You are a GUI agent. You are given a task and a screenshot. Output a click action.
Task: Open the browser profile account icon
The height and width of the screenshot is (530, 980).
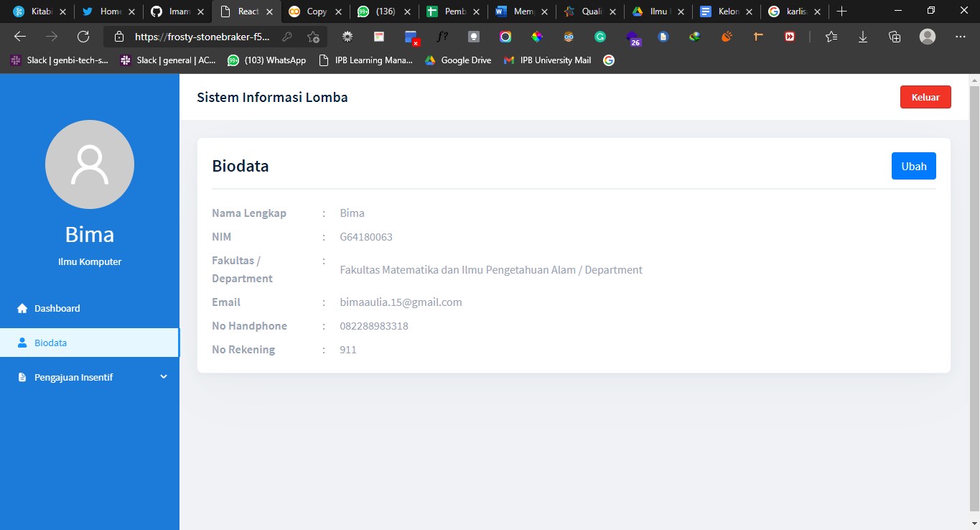[x=927, y=36]
